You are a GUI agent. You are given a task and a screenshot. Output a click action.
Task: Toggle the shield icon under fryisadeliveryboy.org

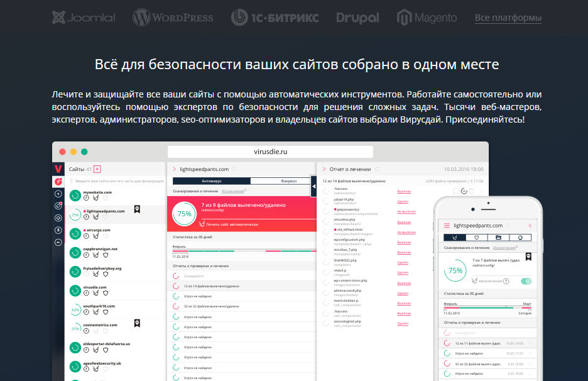pyautogui.click(x=106, y=274)
